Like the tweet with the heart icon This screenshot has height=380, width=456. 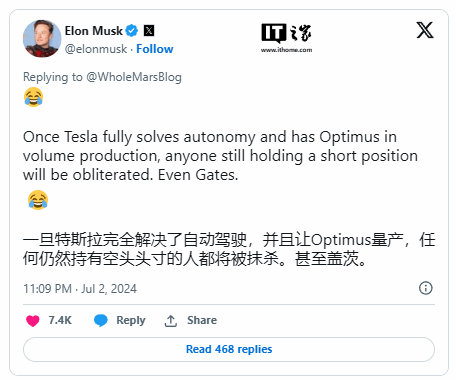(33, 321)
